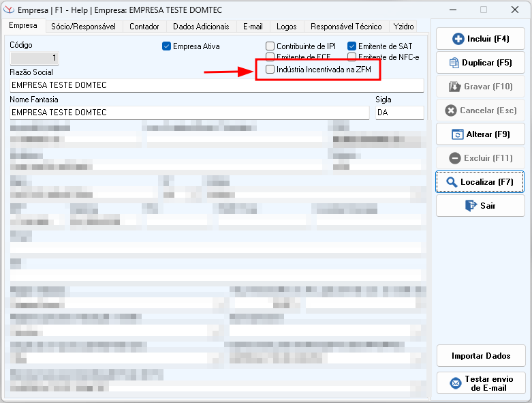
Task: Click the envelope icon on Testar envio
Action: pyautogui.click(x=456, y=383)
